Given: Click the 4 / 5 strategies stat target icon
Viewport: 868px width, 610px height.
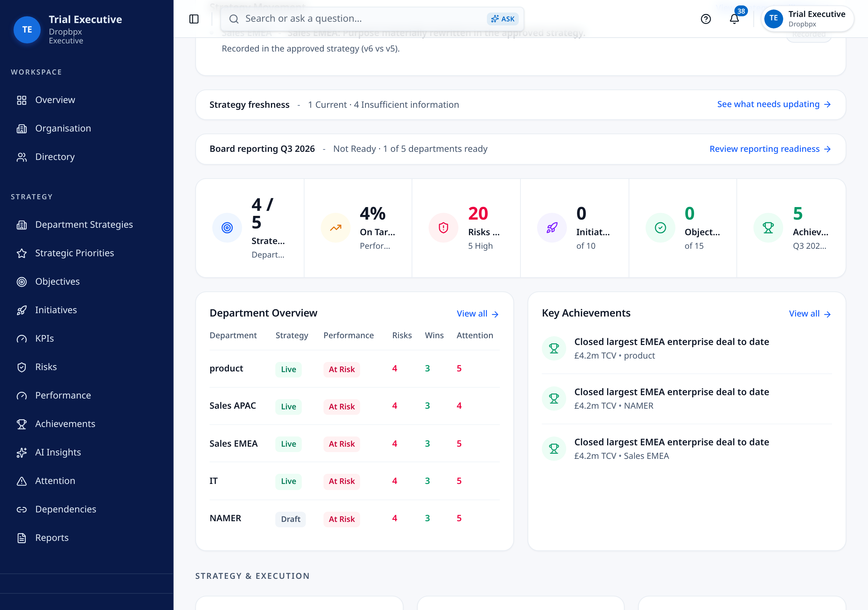Looking at the screenshot, I should (227, 228).
